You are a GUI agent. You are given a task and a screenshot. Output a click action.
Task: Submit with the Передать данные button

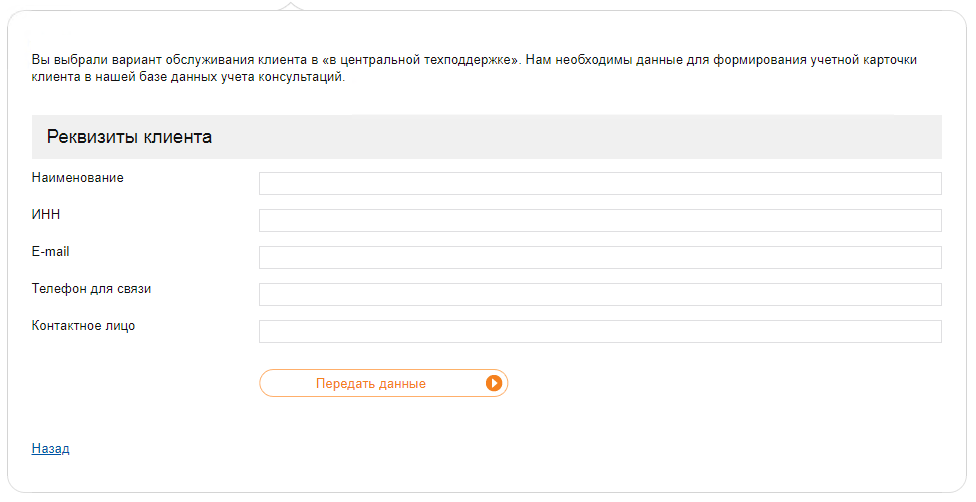coord(383,383)
